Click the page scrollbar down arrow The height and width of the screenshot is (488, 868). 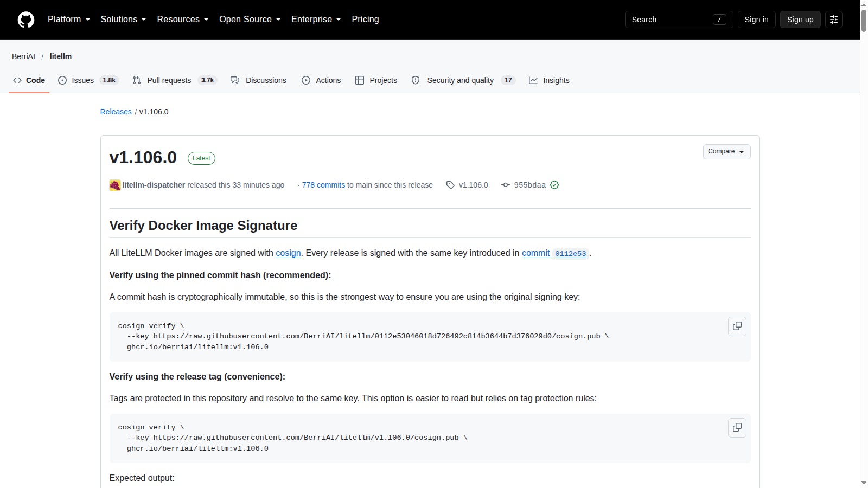pyautogui.click(x=864, y=483)
